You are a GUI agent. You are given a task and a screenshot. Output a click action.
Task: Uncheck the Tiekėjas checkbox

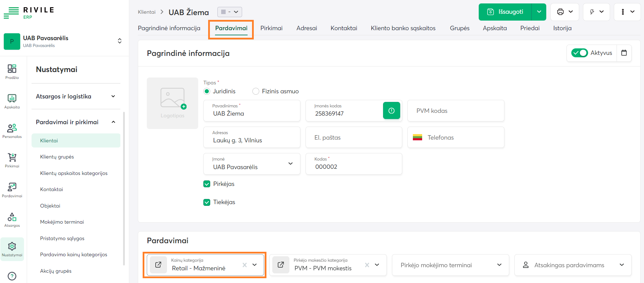(207, 202)
